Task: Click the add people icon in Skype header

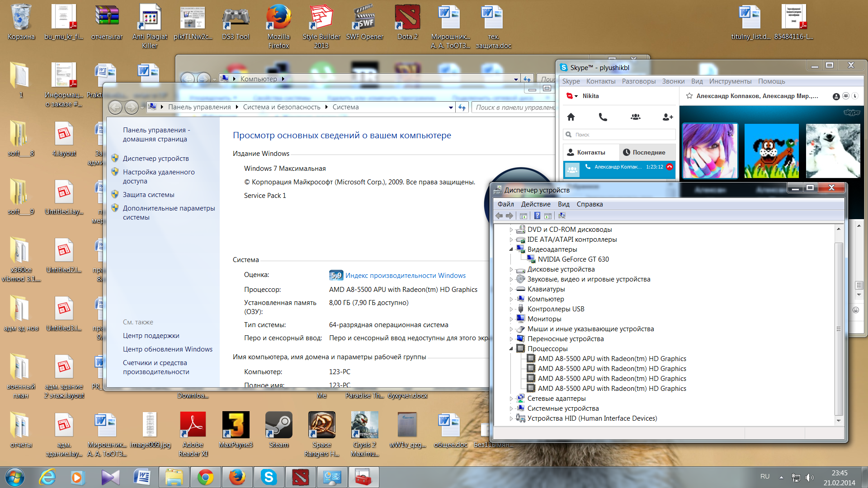Action: pos(846,96)
